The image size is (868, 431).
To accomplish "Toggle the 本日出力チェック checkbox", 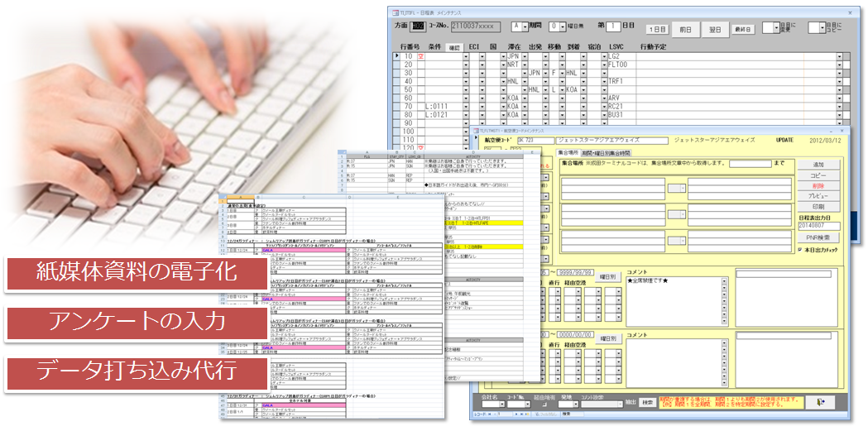I will click(x=800, y=250).
